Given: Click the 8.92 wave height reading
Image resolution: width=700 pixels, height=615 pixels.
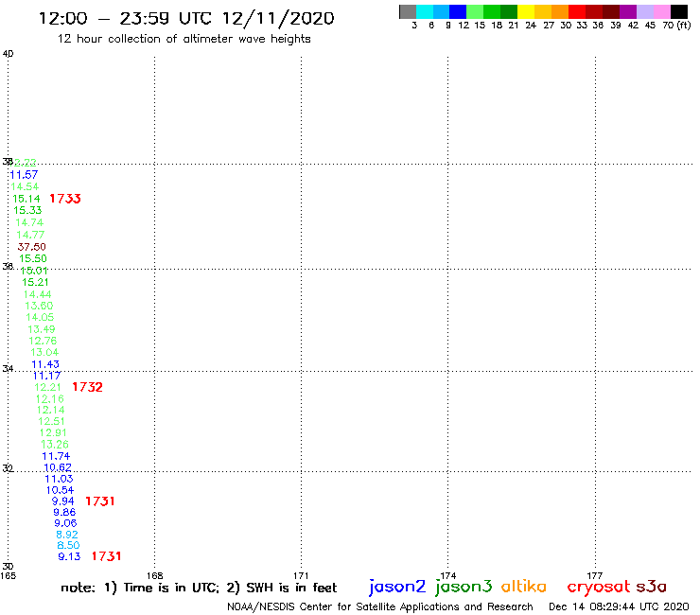Looking at the screenshot, I should click(67, 535).
